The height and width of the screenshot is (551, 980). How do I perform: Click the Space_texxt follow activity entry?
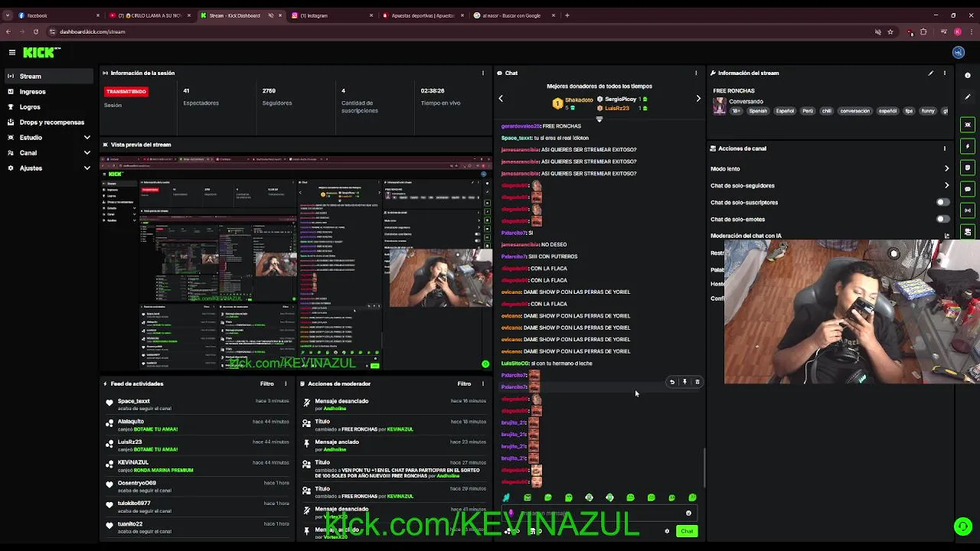[x=197, y=405]
